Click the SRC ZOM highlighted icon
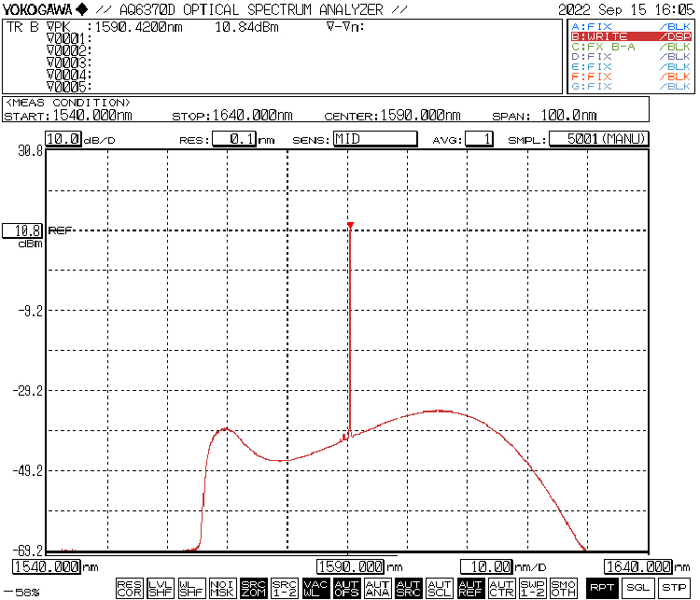Viewport: 700px width, 600px height. pyautogui.click(x=253, y=588)
